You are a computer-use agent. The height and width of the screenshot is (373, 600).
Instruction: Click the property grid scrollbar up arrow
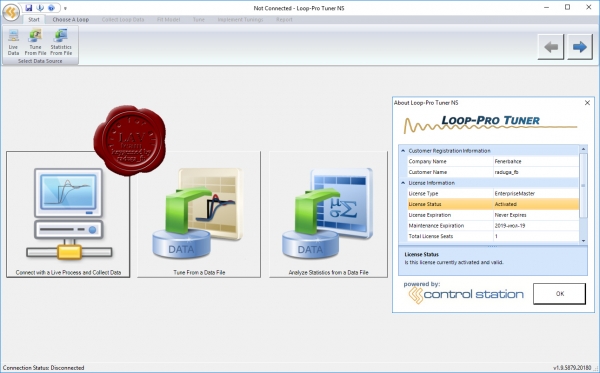pos(584,149)
